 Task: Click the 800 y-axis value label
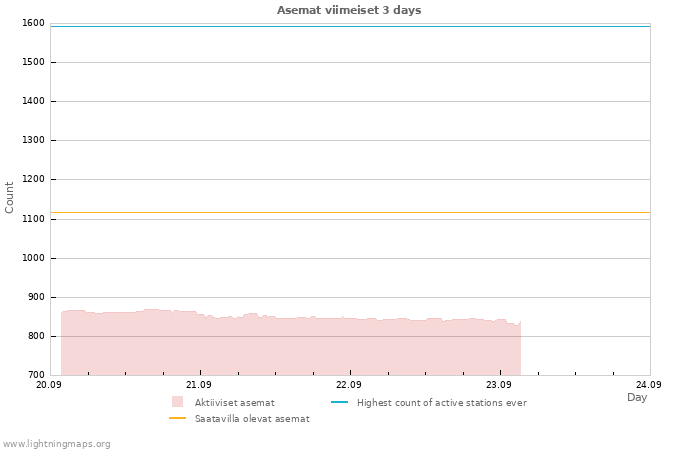click(x=36, y=336)
